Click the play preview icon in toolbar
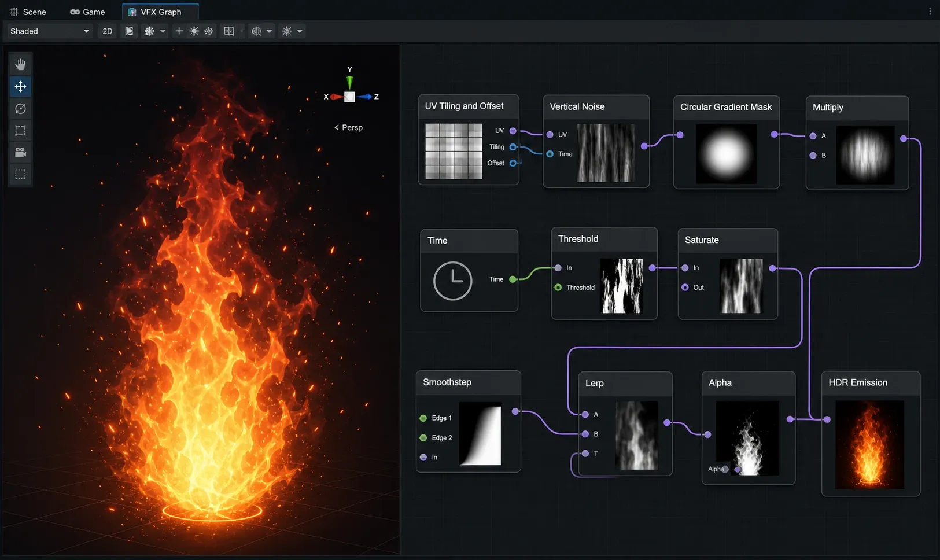The width and height of the screenshot is (940, 560). (x=129, y=31)
